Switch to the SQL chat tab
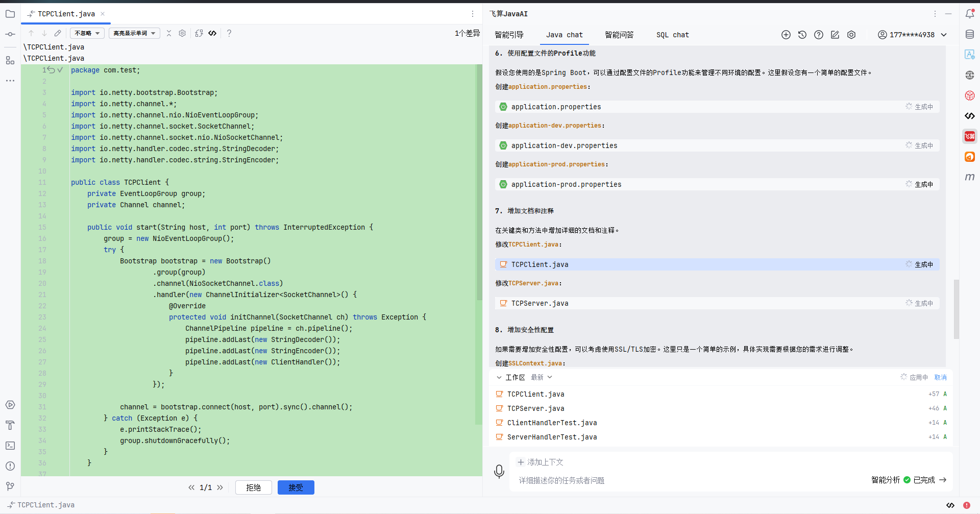The height and width of the screenshot is (514, 980). click(x=672, y=35)
